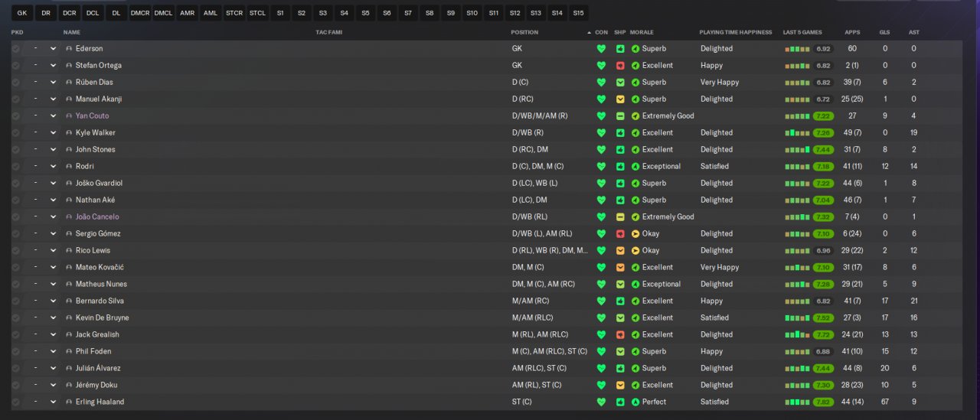980x420 pixels.
Task: Click the player info icon beside Kevin De Bruyne
Action: click(x=69, y=317)
